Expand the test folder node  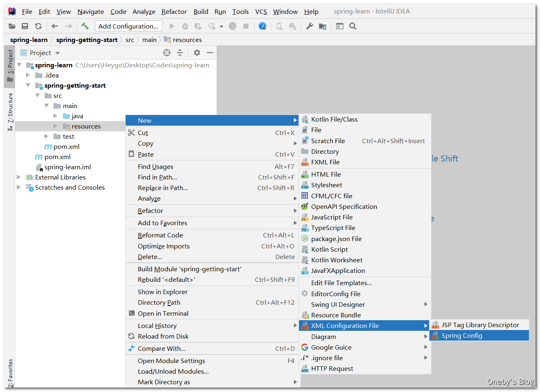coord(46,136)
